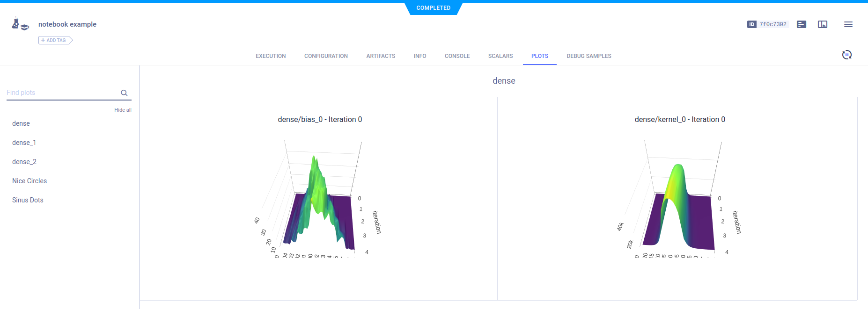Click the ID badge icon

751,24
